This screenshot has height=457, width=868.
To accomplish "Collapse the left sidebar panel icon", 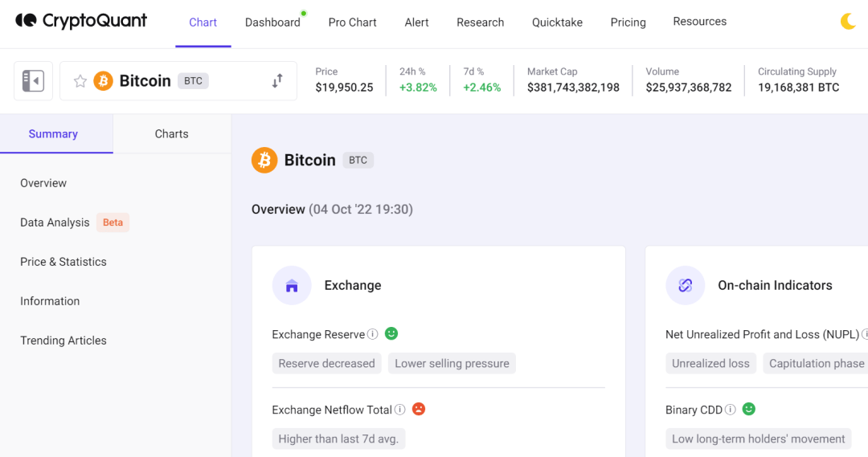I will [x=33, y=81].
